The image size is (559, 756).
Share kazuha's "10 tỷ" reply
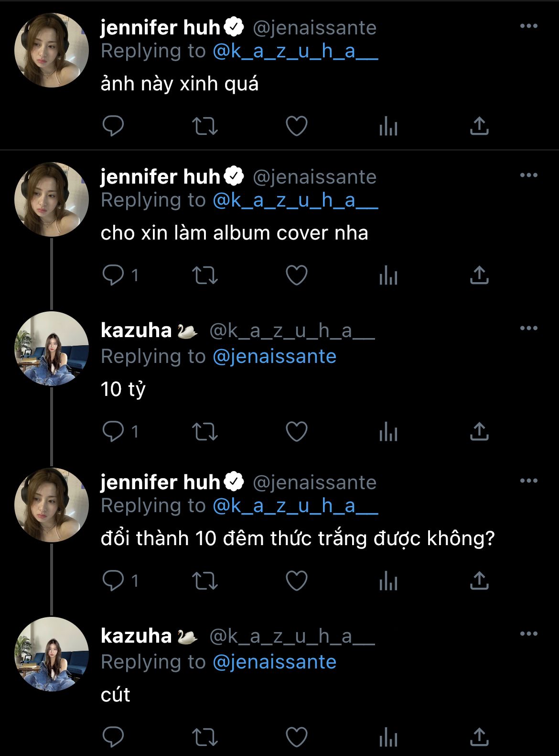coord(479,432)
